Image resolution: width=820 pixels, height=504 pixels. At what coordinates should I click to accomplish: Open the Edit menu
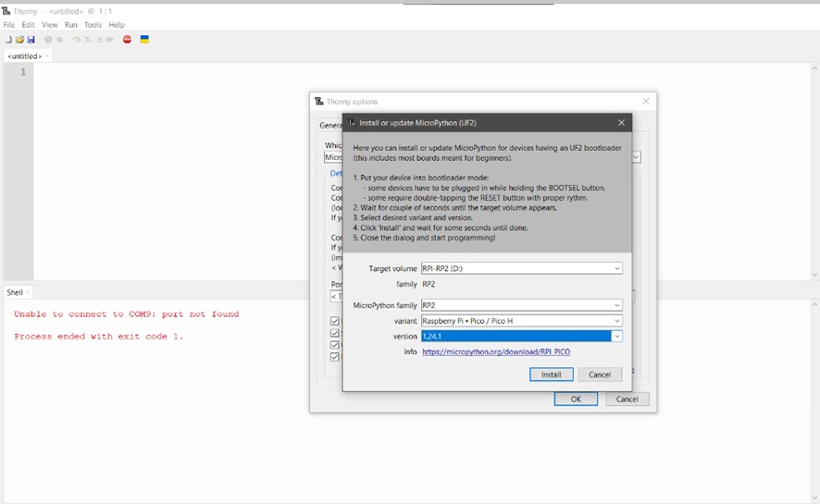click(29, 25)
